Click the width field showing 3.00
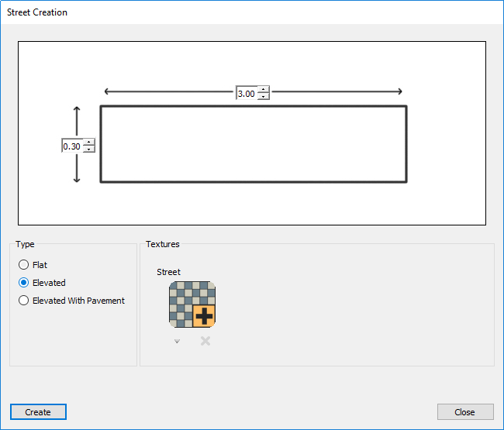 coord(247,93)
